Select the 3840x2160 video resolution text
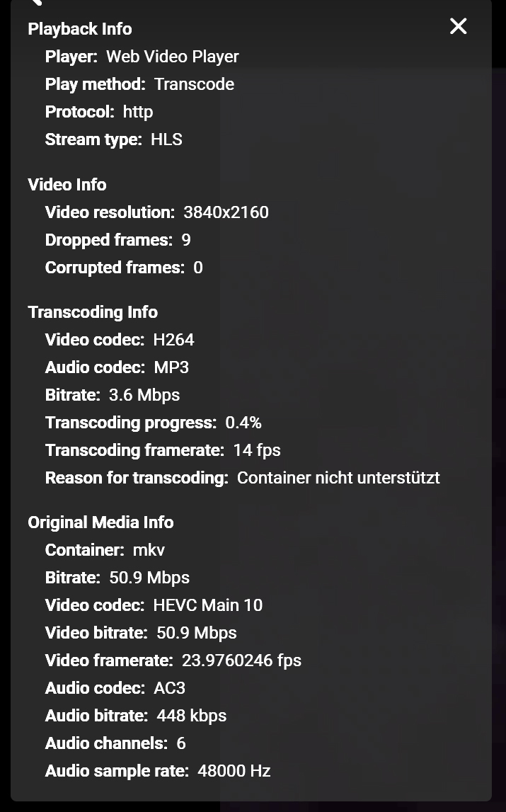This screenshot has width=506, height=812. pyautogui.click(x=226, y=212)
